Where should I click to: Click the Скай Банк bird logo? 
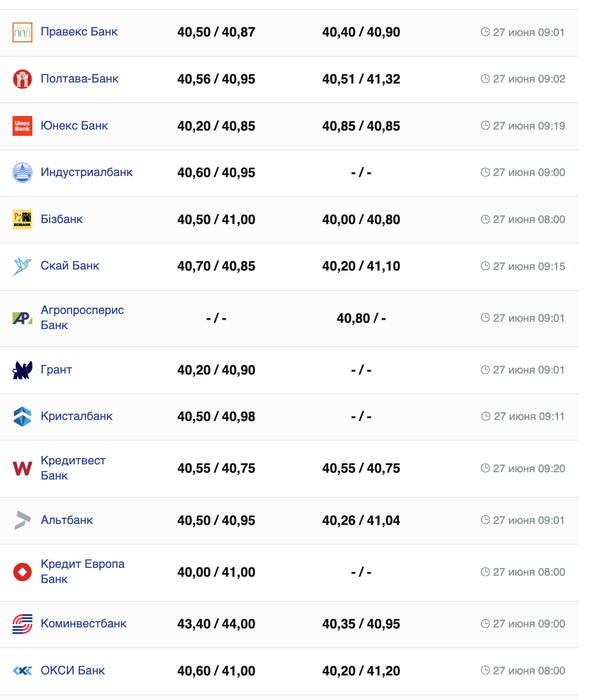(x=22, y=266)
